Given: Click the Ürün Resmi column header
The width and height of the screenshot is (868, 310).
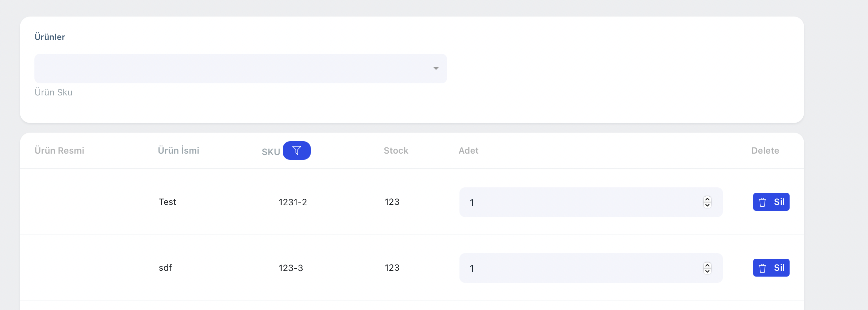Looking at the screenshot, I should [x=59, y=151].
